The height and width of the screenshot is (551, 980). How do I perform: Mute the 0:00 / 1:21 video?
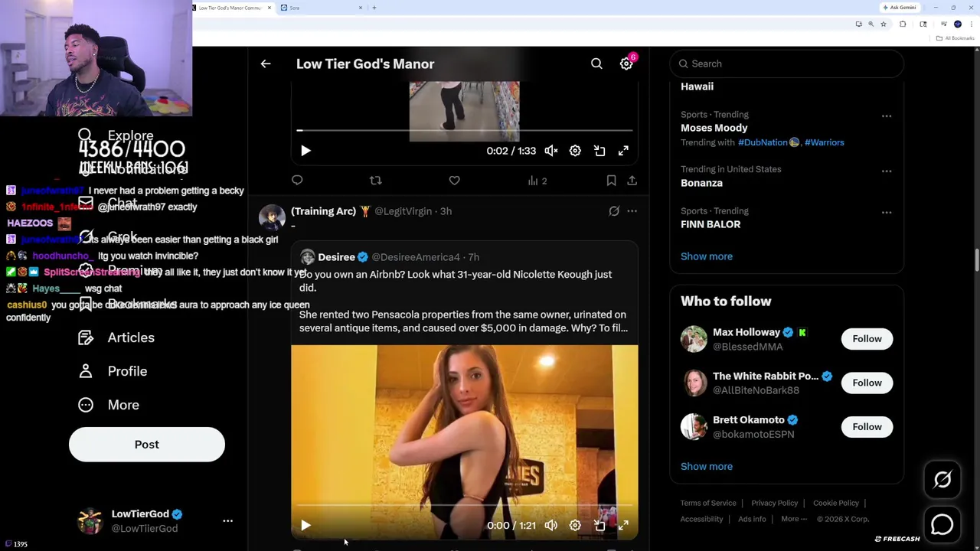[x=551, y=526]
